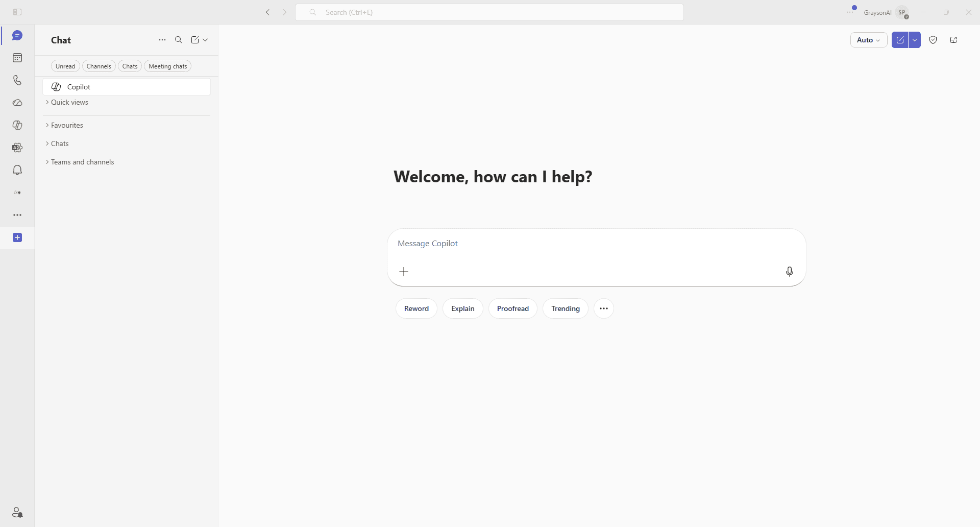Click the purple new Copilot chat button
Viewport: 980px width, 527px height.
[x=900, y=40]
